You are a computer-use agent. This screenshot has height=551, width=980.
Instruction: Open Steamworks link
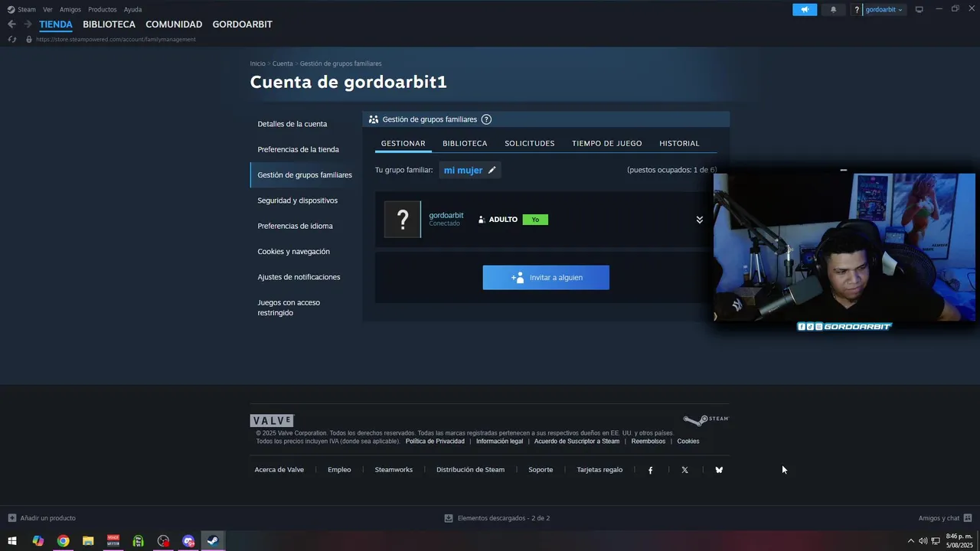394,470
